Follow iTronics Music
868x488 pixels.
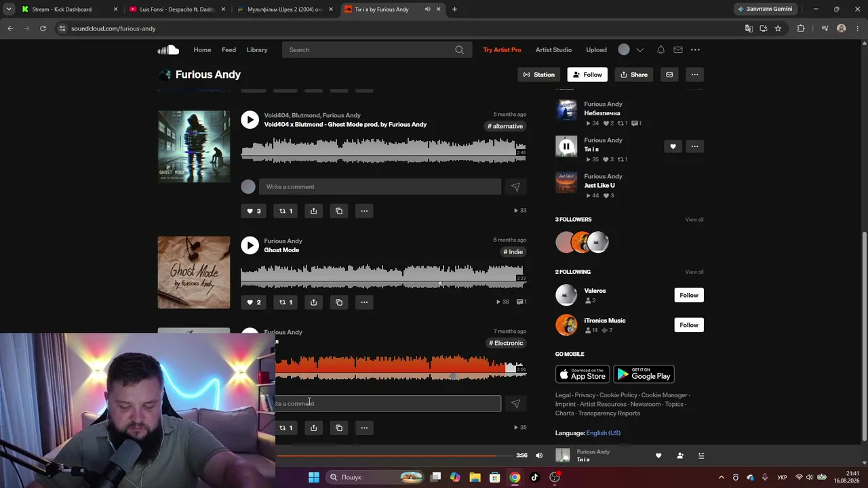click(x=689, y=325)
